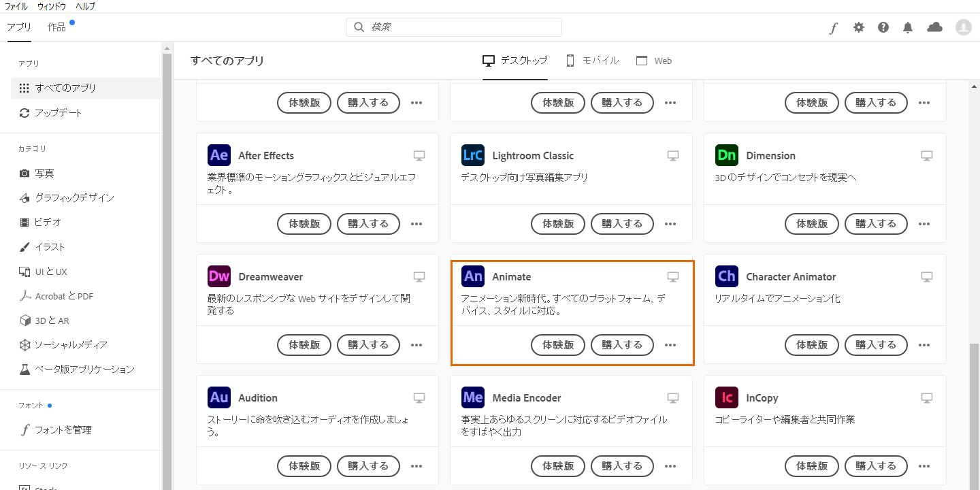This screenshot has height=490, width=980.
Task: Click the Media Encoder app icon
Action: point(473,397)
